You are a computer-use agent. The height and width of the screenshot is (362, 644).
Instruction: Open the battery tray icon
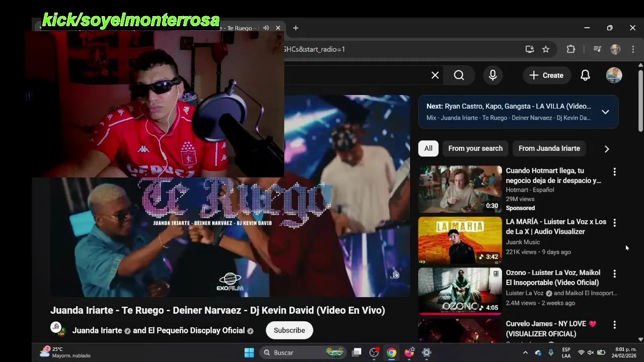pos(601,352)
